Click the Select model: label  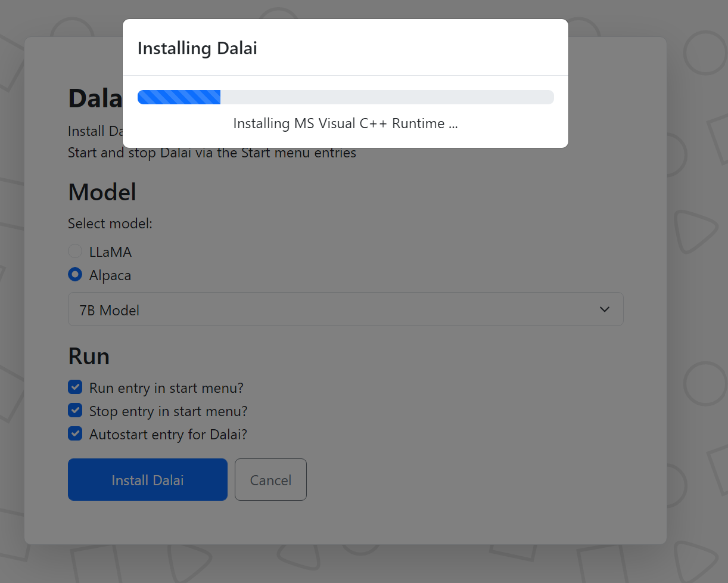click(x=110, y=224)
